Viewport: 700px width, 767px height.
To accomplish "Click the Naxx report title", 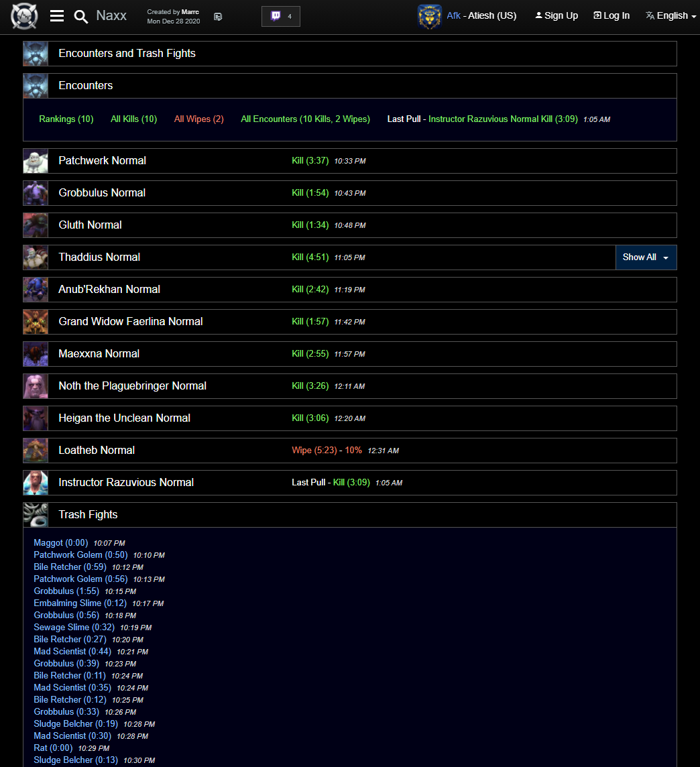I will 111,15.
